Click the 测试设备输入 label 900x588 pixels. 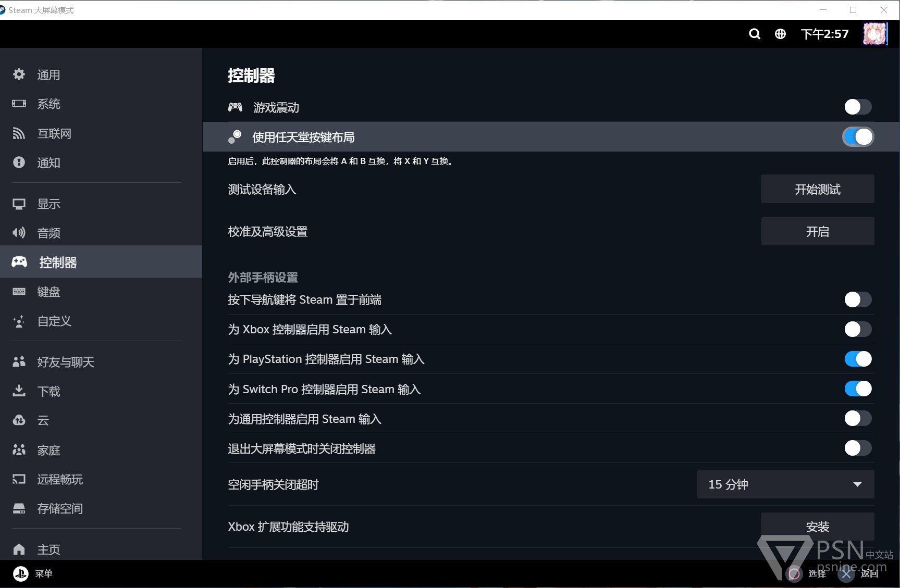(x=262, y=189)
